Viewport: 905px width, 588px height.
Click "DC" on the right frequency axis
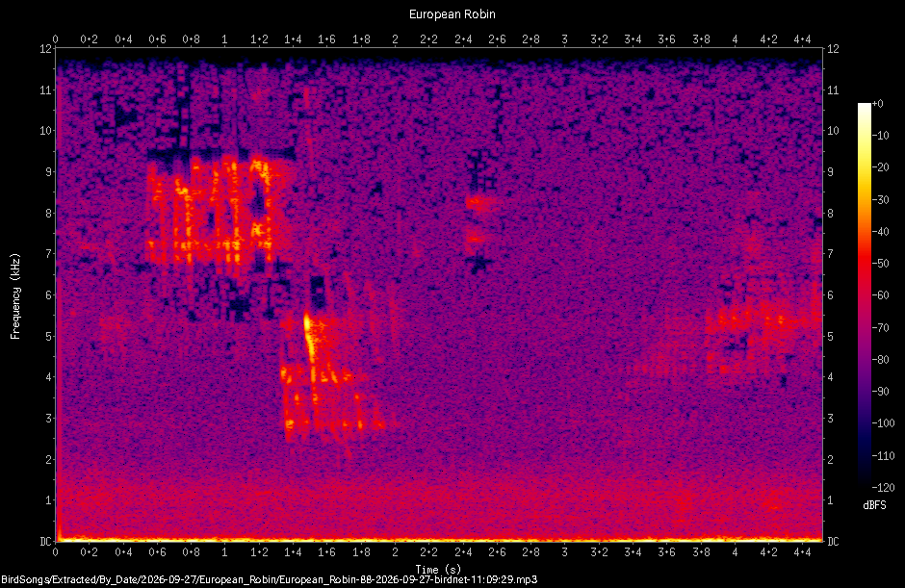(x=833, y=541)
